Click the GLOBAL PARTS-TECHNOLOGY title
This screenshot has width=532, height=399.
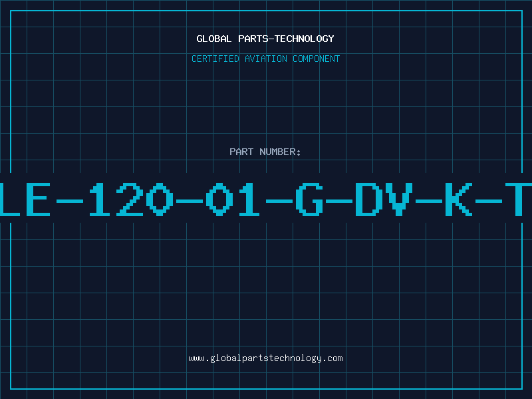[265, 39]
